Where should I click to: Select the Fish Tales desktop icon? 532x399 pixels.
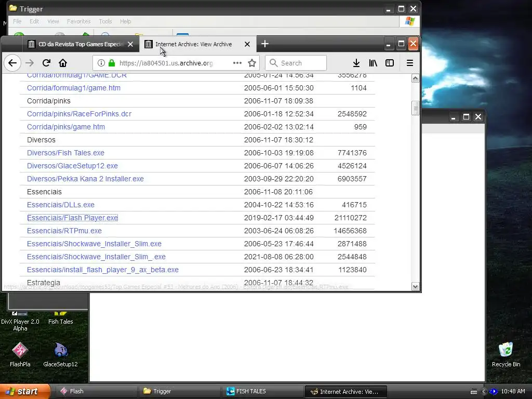[60, 317]
